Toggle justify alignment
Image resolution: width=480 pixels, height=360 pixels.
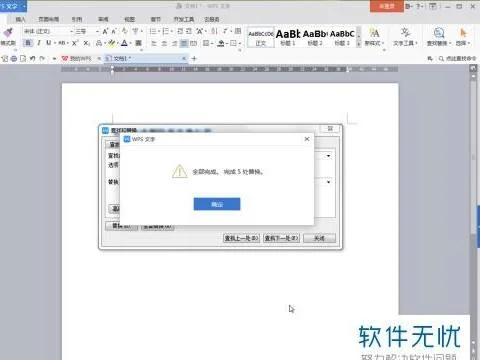(184, 43)
